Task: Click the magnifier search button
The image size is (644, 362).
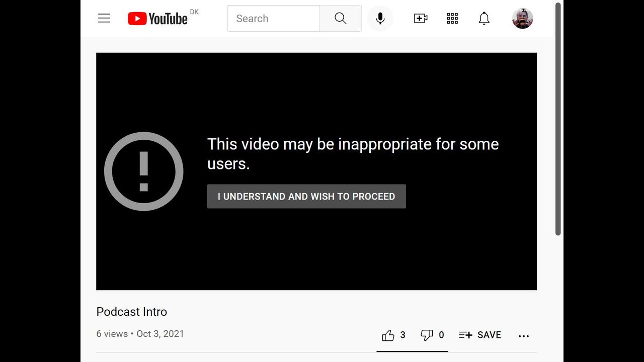Action: pyautogui.click(x=341, y=19)
